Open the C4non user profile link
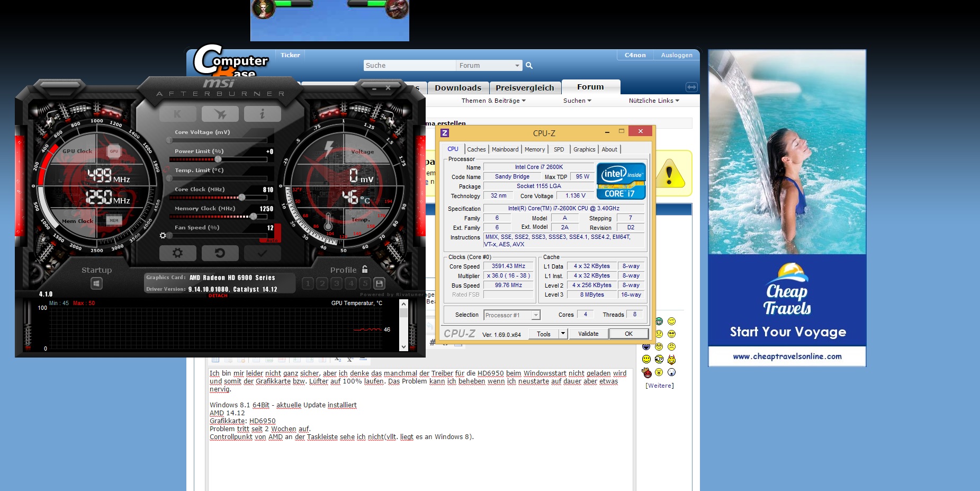Screen dimensions: 980x491 click(x=635, y=55)
